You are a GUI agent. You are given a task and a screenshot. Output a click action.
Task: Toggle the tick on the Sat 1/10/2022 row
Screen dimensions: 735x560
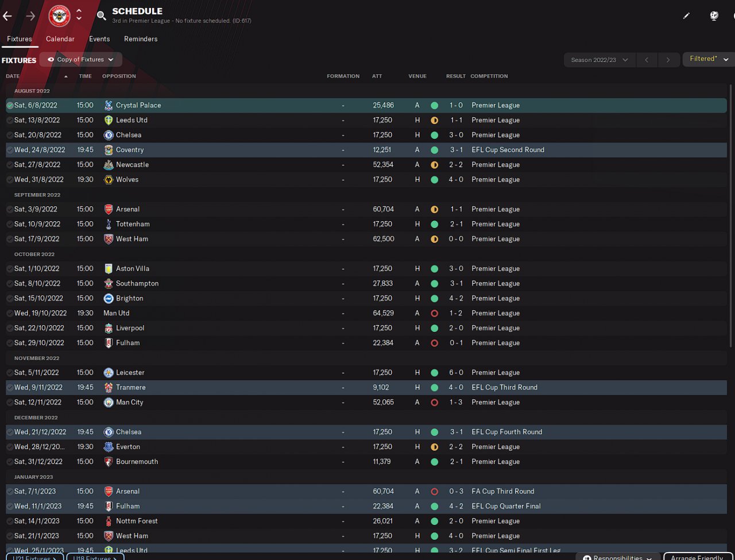[x=10, y=269]
